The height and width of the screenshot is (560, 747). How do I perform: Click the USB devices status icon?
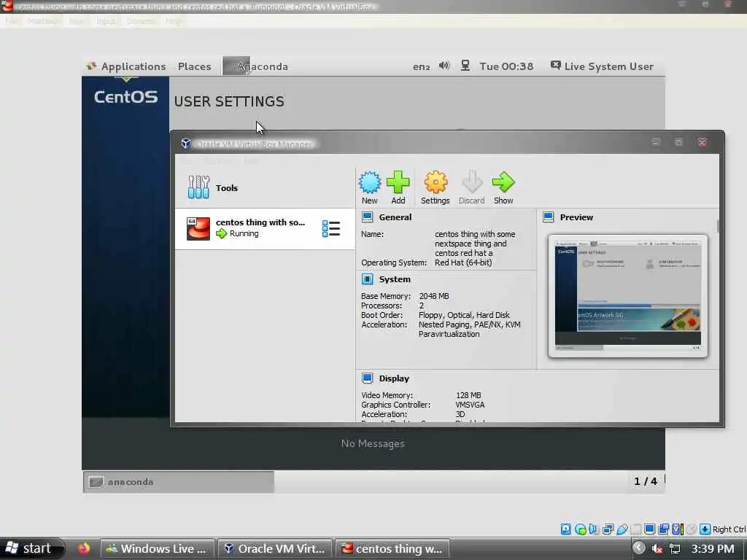[622, 529]
